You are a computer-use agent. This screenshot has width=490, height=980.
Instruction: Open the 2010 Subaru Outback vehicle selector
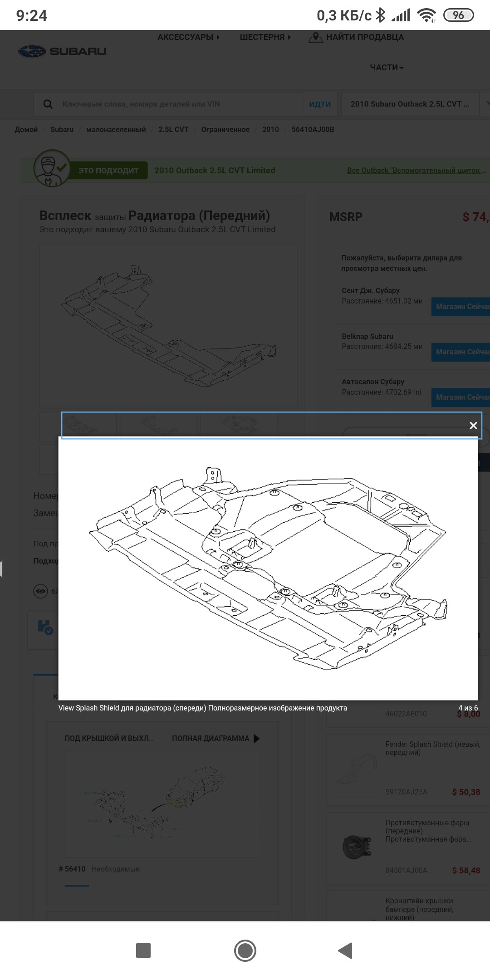click(x=410, y=104)
